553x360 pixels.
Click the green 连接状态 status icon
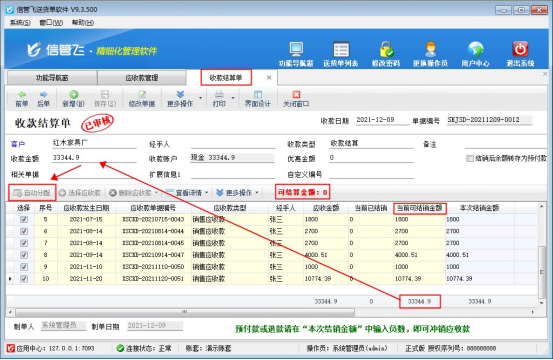click(x=120, y=348)
